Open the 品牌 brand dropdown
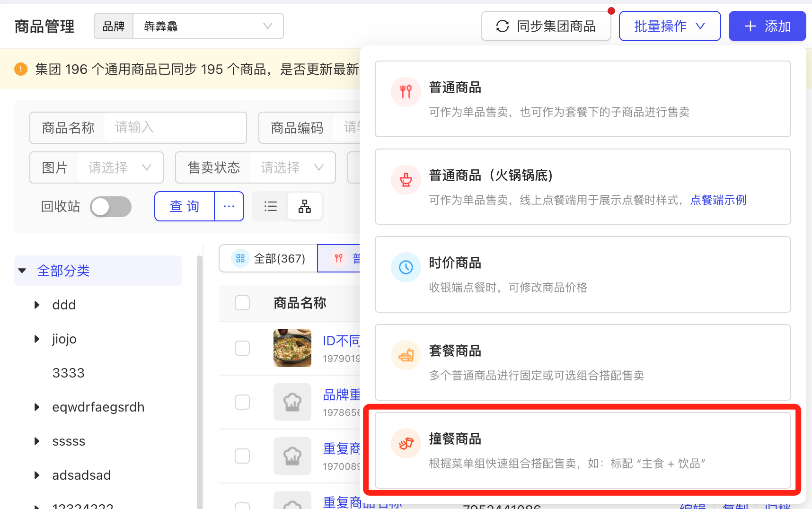Screen dimensions: 812x509 [x=208, y=26]
